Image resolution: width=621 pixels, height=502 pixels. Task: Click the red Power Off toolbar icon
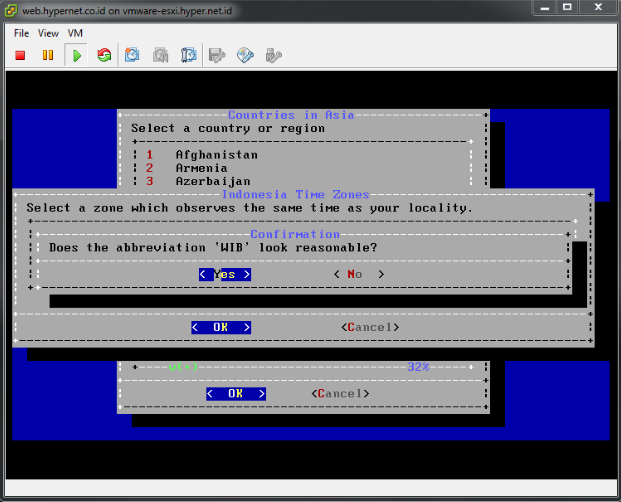(20, 55)
